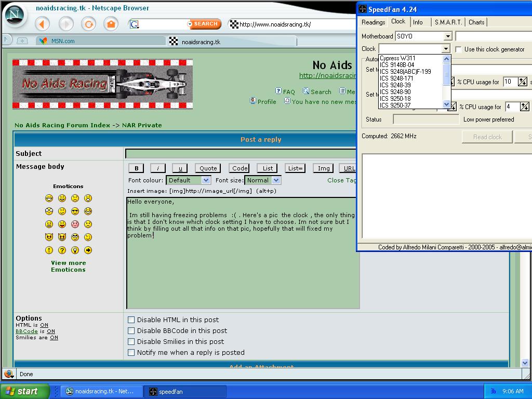Click the Quote BBCode button
Image resolution: width=532 pixels, height=399 pixels.
click(x=208, y=168)
